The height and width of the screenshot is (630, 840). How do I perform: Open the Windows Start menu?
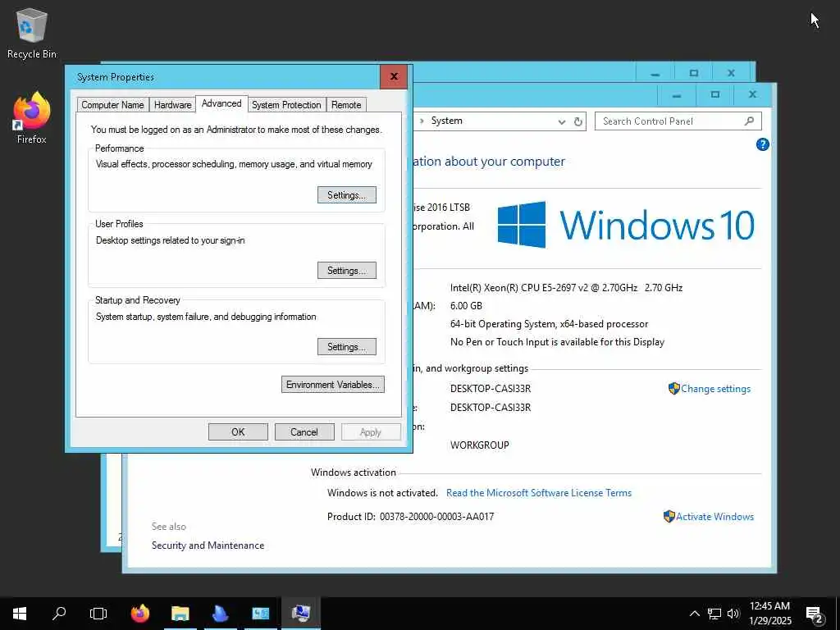[20, 614]
